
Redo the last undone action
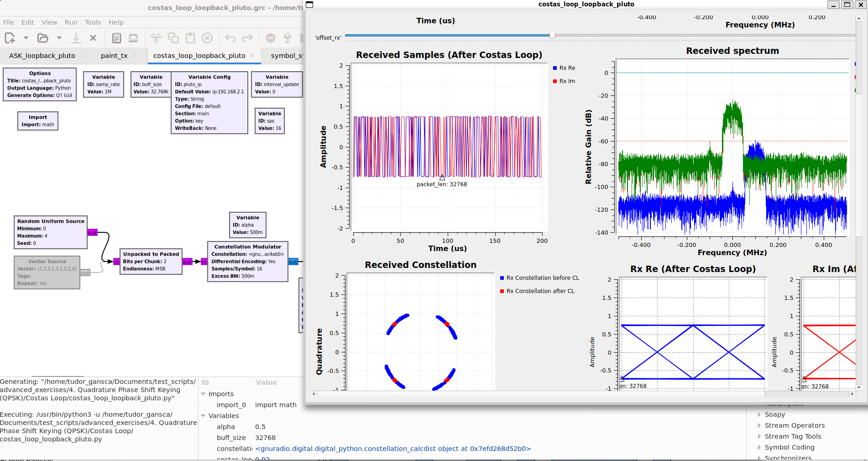click(x=247, y=38)
